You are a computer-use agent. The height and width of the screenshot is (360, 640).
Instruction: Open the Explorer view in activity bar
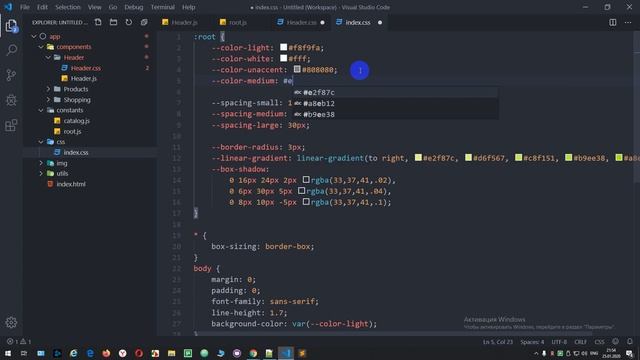click(x=11, y=26)
